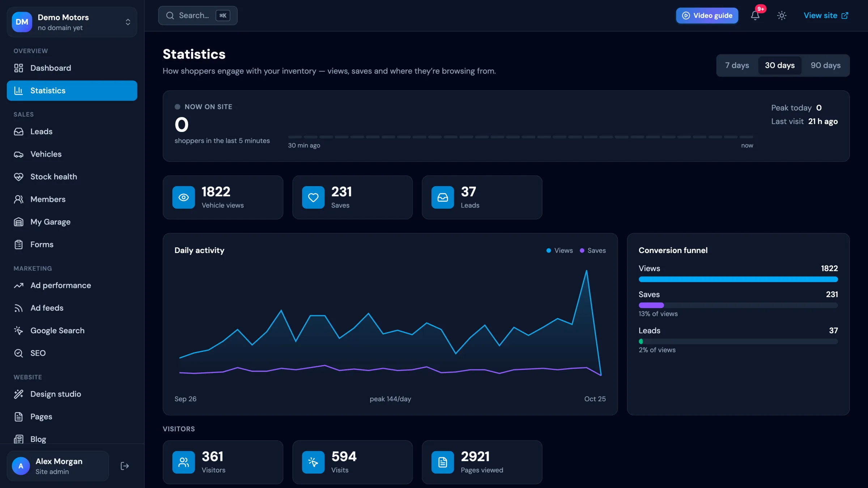Image resolution: width=868 pixels, height=488 pixels.
Task: Click the people icon on Visitors card
Action: [183, 462]
